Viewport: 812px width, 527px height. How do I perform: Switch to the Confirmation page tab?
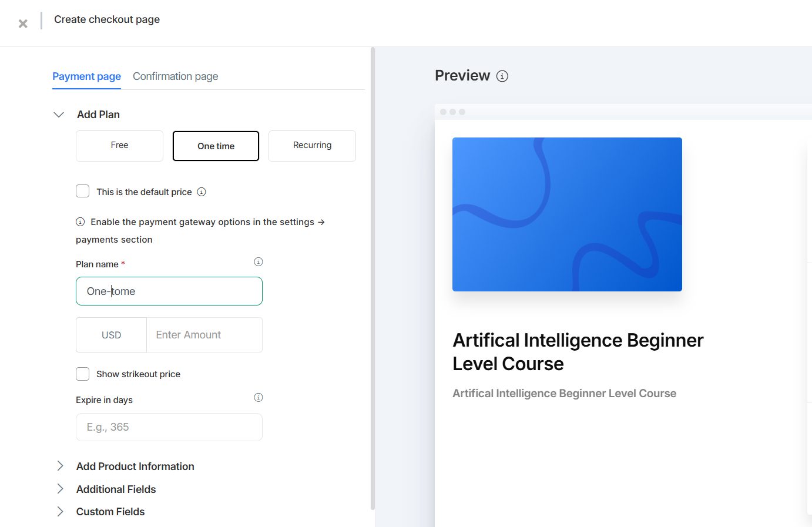coord(175,76)
